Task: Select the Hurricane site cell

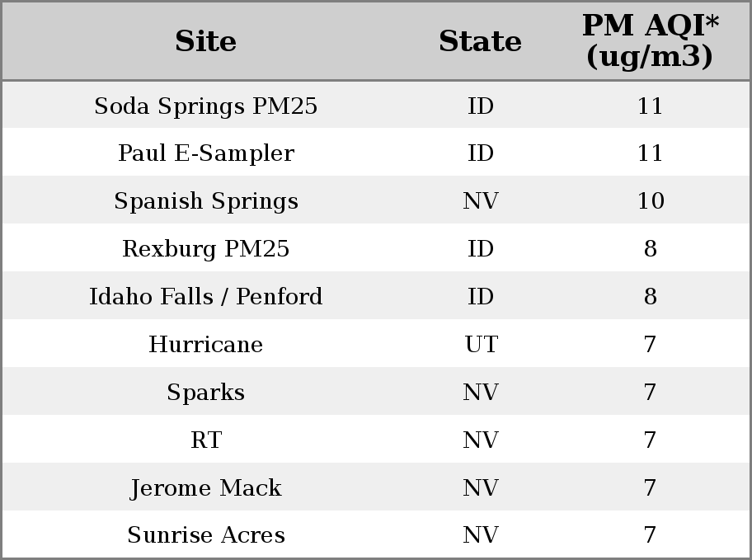Action: pyautogui.click(x=206, y=344)
